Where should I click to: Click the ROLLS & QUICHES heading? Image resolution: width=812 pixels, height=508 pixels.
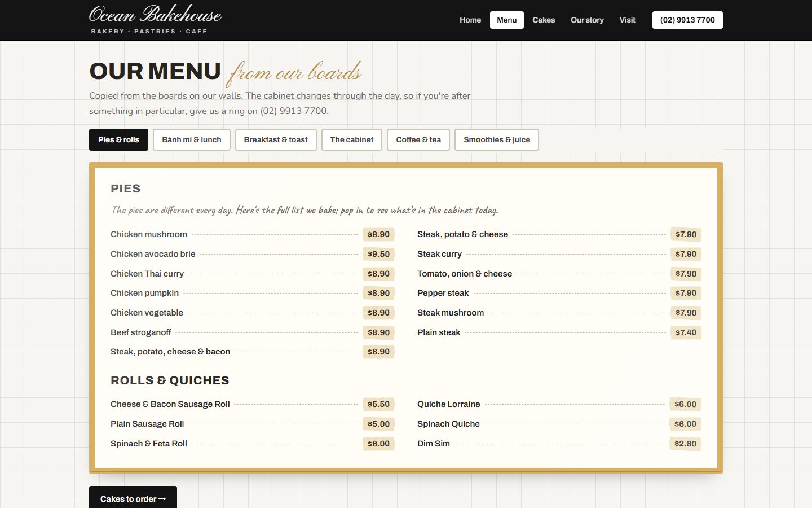(x=170, y=380)
